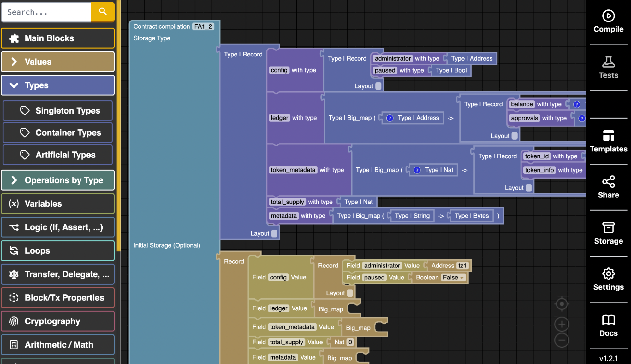Click the Share icon
Screen dimensions: 631x364
pos(608,182)
